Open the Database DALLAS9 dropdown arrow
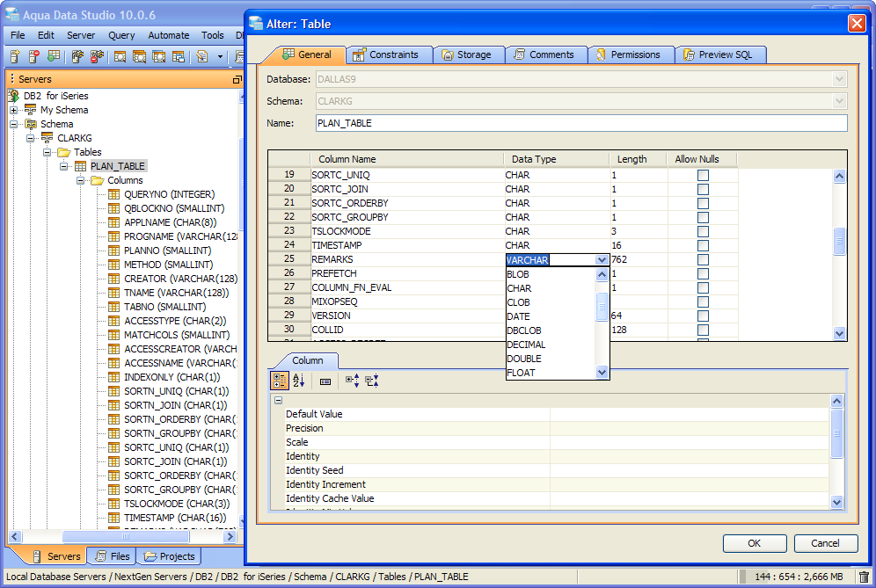Screen dimensions: 876x588 tap(839, 79)
